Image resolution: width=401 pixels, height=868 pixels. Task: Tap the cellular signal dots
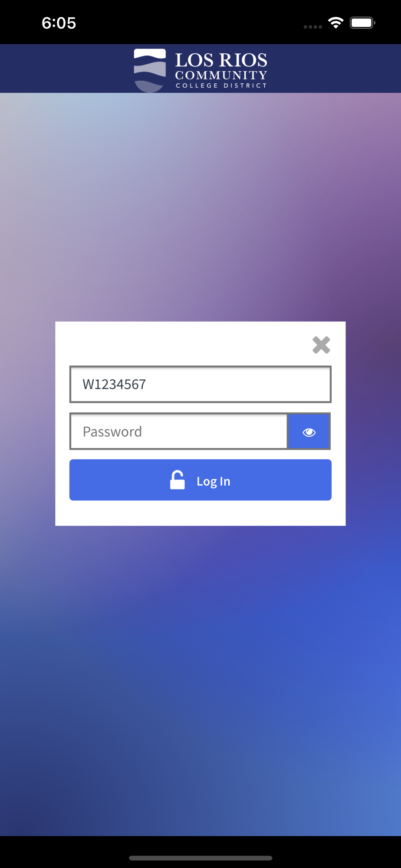point(313,27)
